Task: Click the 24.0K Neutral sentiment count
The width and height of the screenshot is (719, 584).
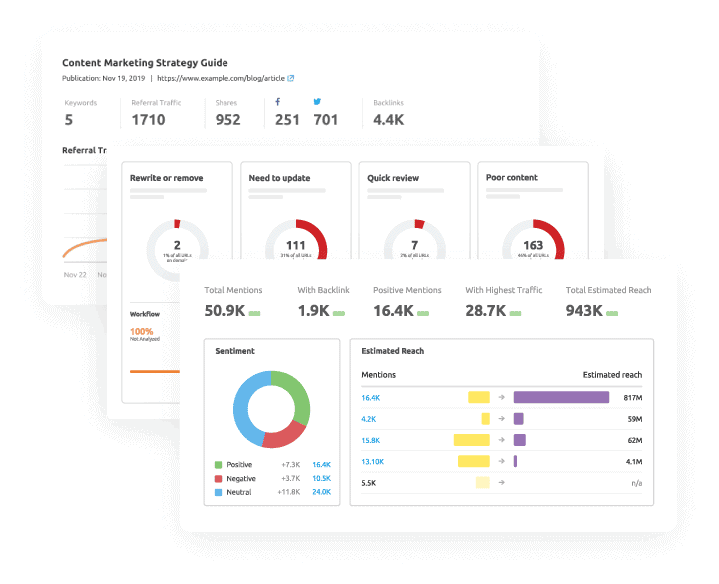Action: pyautogui.click(x=321, y=492)
